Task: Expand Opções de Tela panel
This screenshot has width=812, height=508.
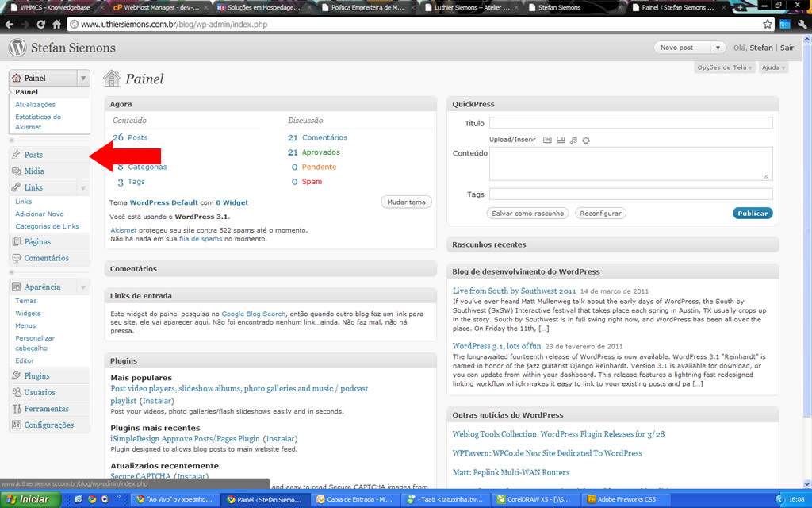Action: pos(725,67)
